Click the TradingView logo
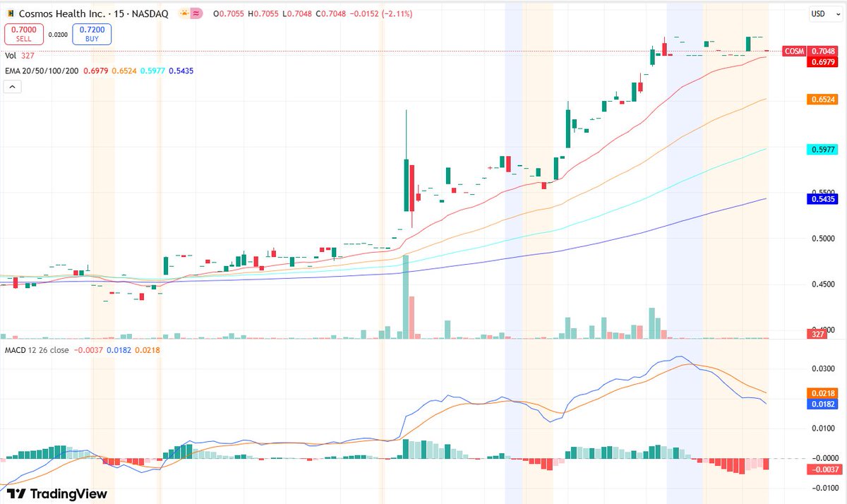847x504 pixels. [x=57, y=494]
